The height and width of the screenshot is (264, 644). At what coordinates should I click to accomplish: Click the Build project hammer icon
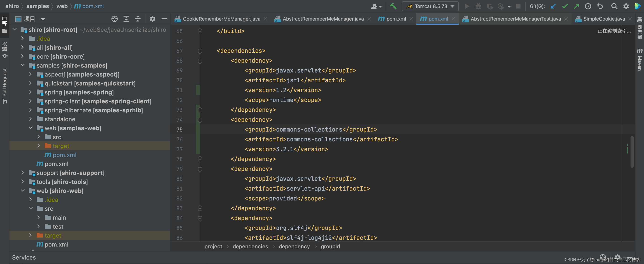pyautogui.click(x=393, y=6)
